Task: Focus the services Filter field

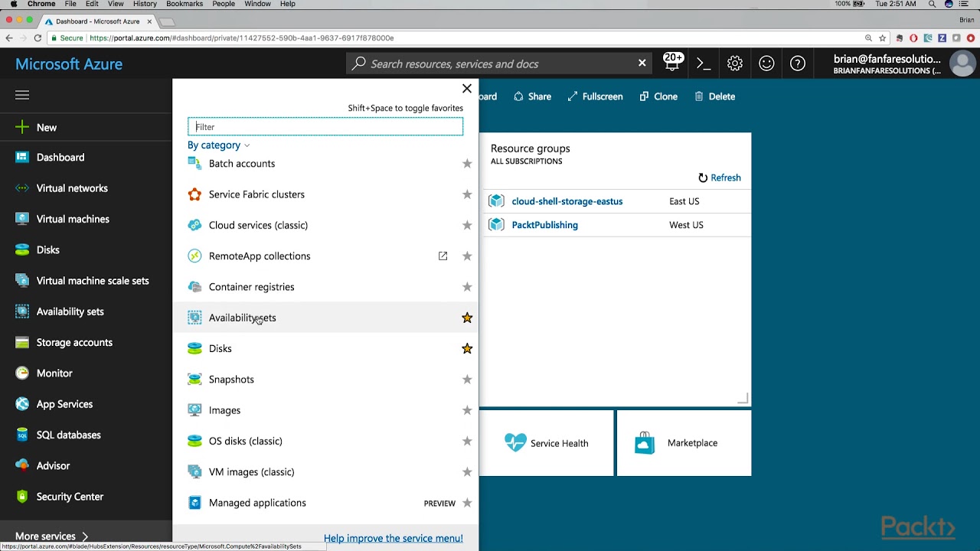Action: (x=325, y=126)
